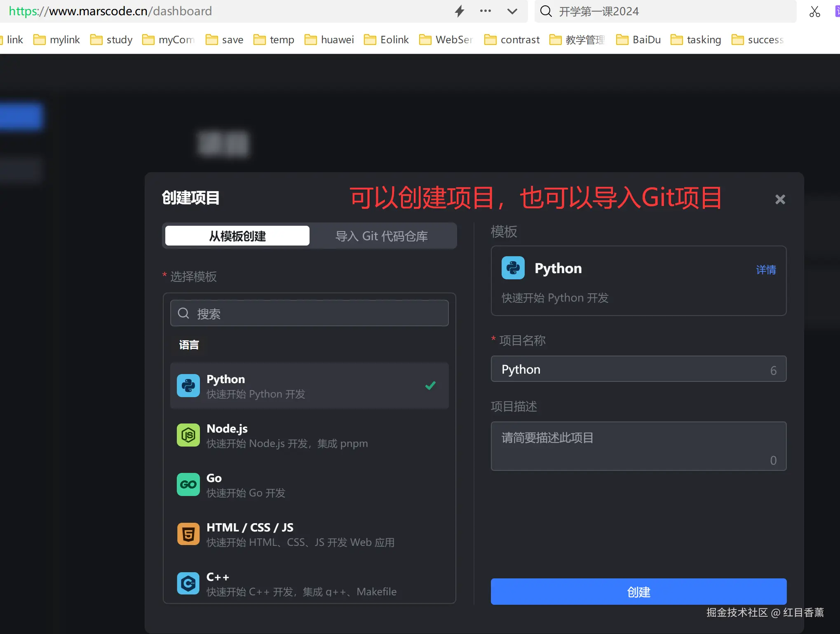Switch to 导入 Git 代码仓库 tab
Image resolution: width=840 pixels, height=634 pixels.
tap(382, 236)
